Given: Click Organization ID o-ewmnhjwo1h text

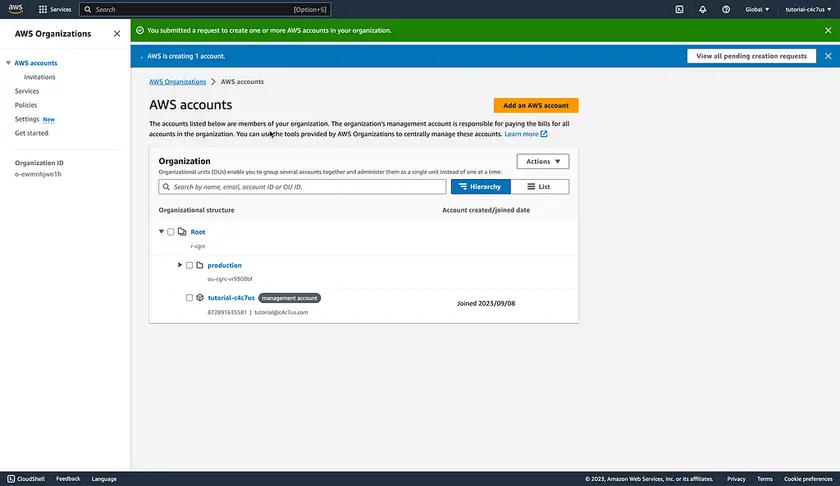Looking at the screenshot, I should [x=38, y=174].
